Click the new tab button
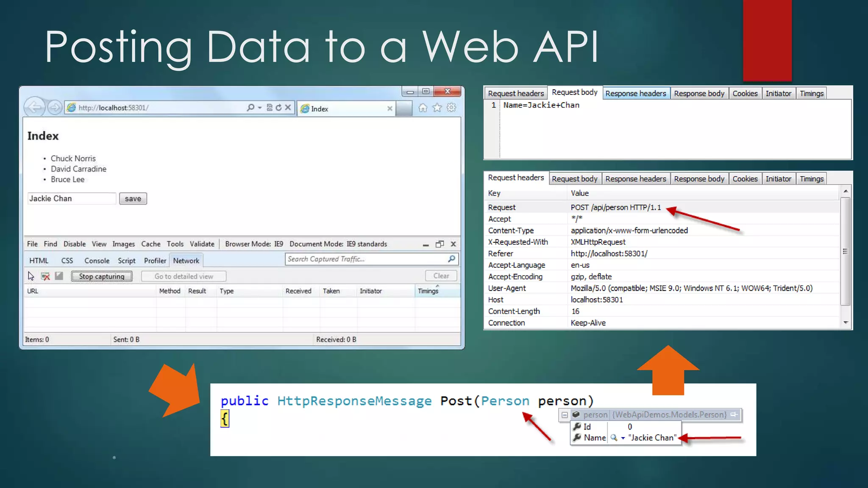Viewport: 868px width, 488px height. click(x=404, y=108)
